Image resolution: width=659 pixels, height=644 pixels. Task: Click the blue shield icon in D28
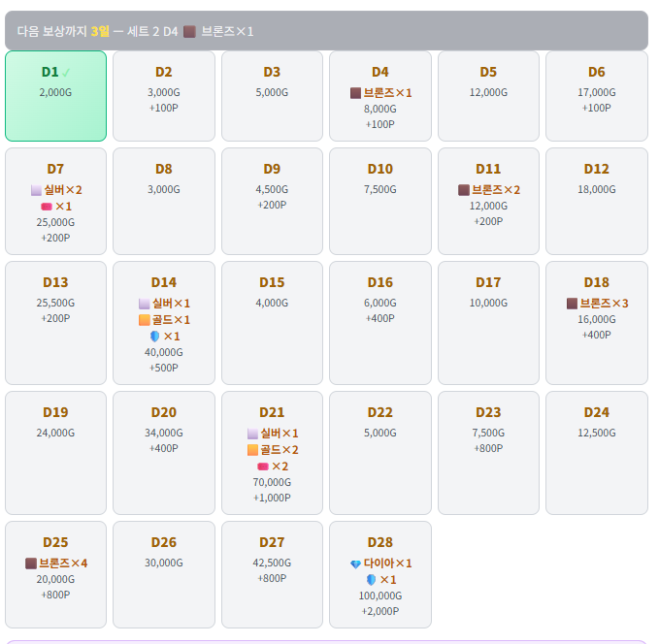(371, 580)
